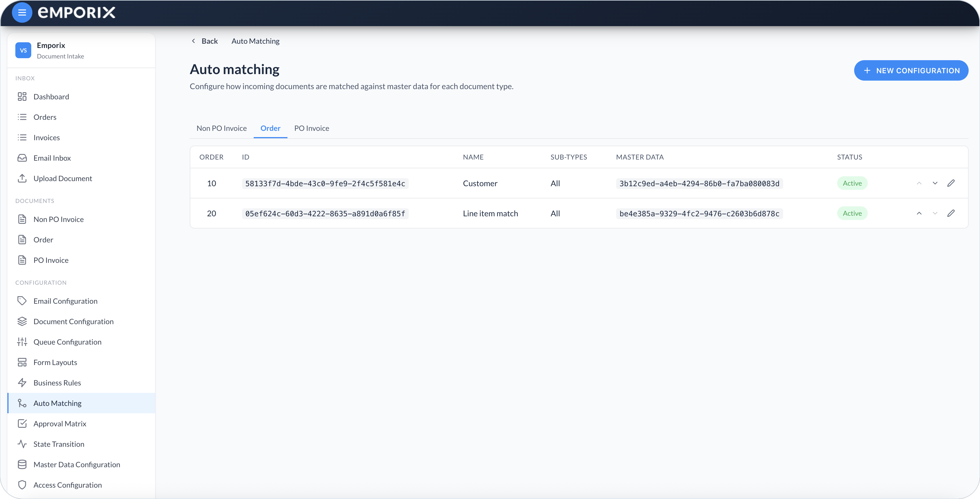This screenshot has width=980, height=499.
Task: Move the Customer row up
Action: 919,183
